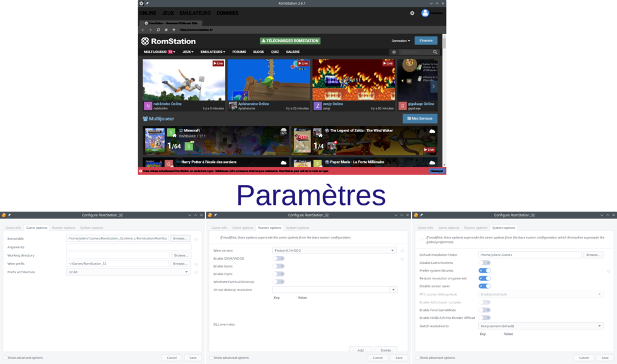Click RomStation app icon in title bar
Screen dimensions: 617x364
141,3
